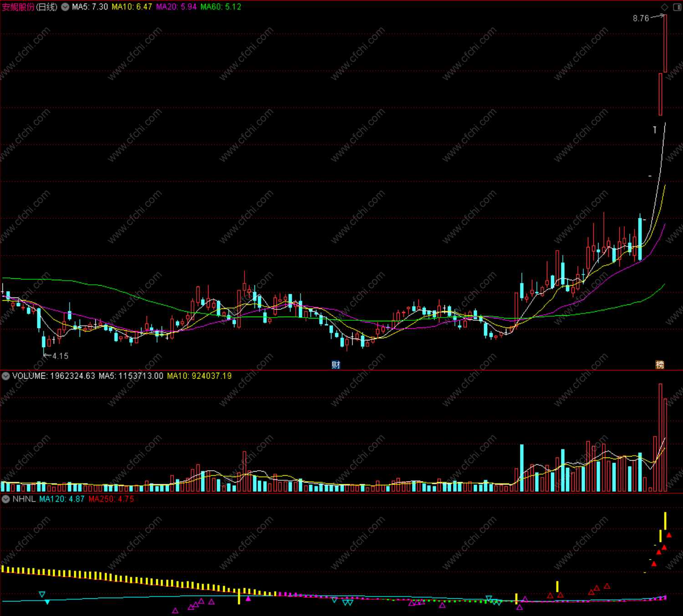Select the MA5: 7.30 indicator label
Image resolution: width=683 pixels, height=616 pixels.
tap(90, 7)
